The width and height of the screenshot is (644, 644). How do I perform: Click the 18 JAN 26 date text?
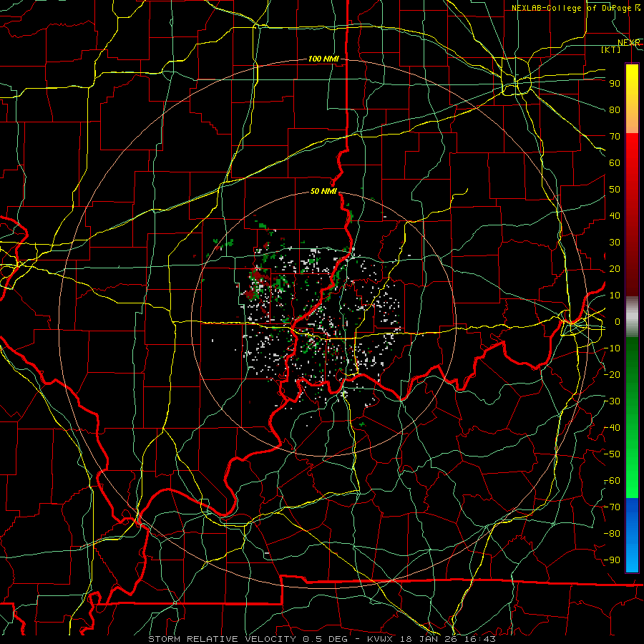click(x=427, y=639)
